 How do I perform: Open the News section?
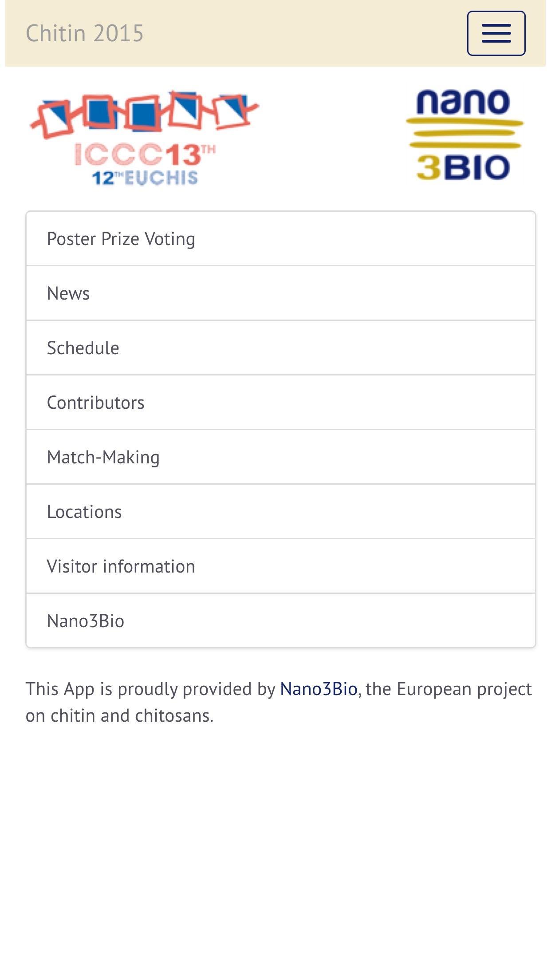(281, 293)
